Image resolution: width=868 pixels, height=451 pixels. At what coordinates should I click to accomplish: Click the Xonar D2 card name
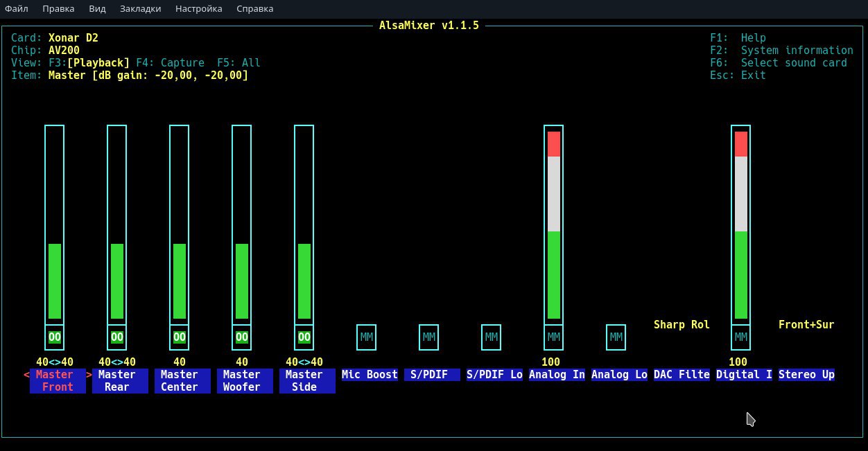(73, 38)
